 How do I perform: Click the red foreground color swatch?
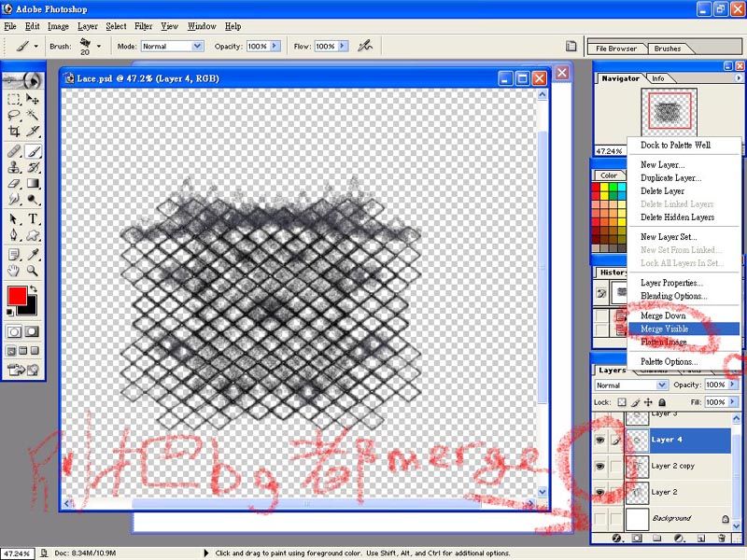[x=17, y=296]
